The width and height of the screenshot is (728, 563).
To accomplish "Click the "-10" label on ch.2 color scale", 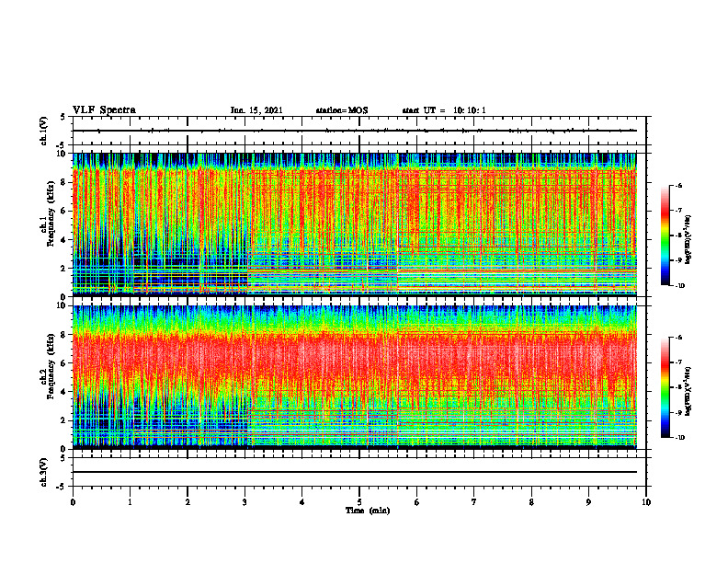I will [679, 438].
